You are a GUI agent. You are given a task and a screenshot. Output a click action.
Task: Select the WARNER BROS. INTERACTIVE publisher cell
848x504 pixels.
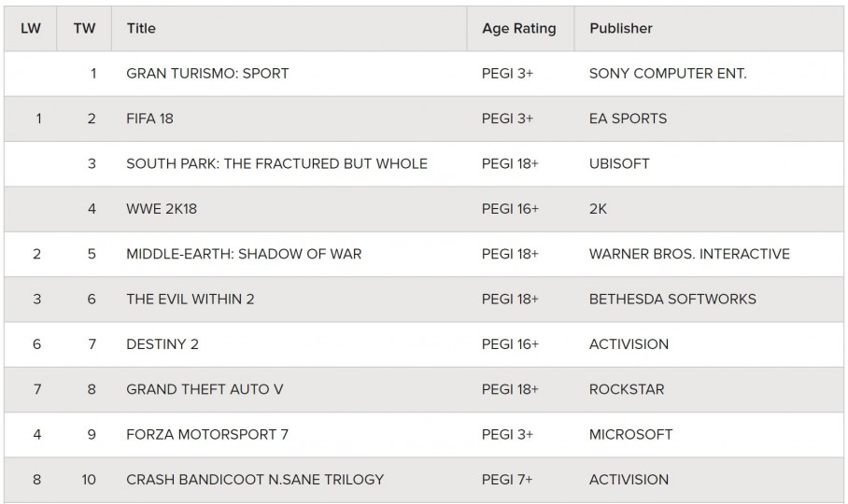click(689, 254)
